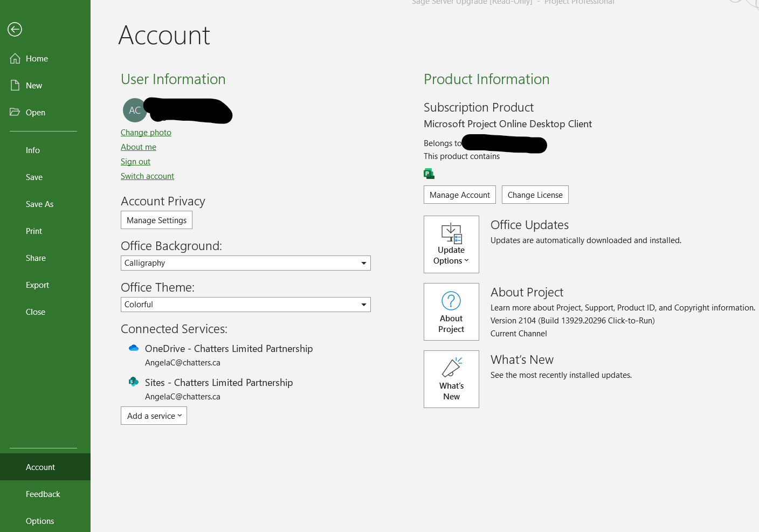Image resolution: width=759 pixels, height=532 pixels.
Task: Click the Sites - Chatters Limited Partnership entry
Action: point(219,383)
